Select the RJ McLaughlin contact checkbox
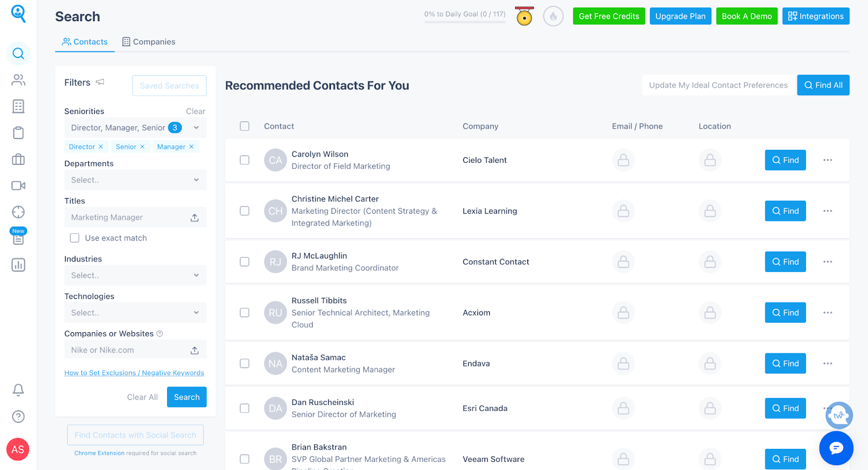The width and height of the screenshot is (868, 470). (245, 262)
